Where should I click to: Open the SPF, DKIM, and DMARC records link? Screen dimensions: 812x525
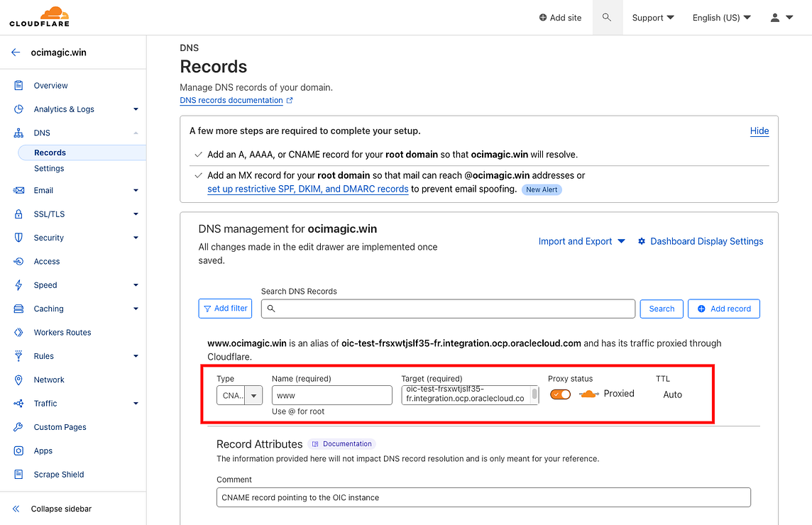[x=307, y=189]
